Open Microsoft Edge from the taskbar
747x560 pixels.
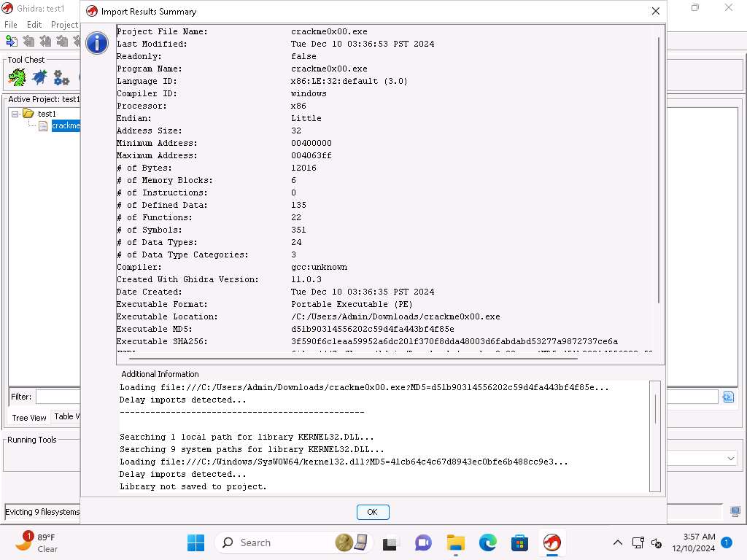coord(487,542)
